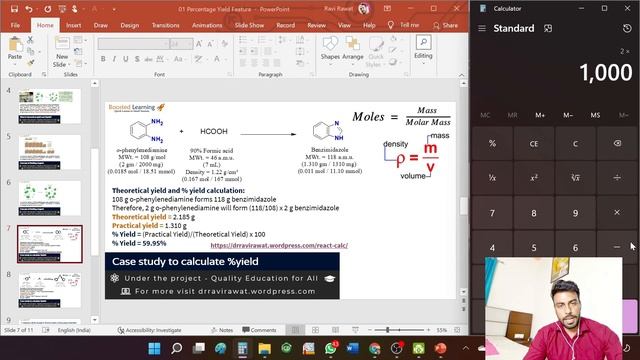The image size is (640, 360).
Task: Click the percent key in Calculator
Action: click(492, 143)
